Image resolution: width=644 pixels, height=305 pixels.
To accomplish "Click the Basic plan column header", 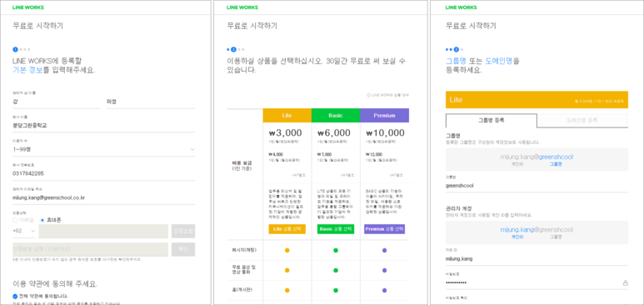I will coord(336,116).
